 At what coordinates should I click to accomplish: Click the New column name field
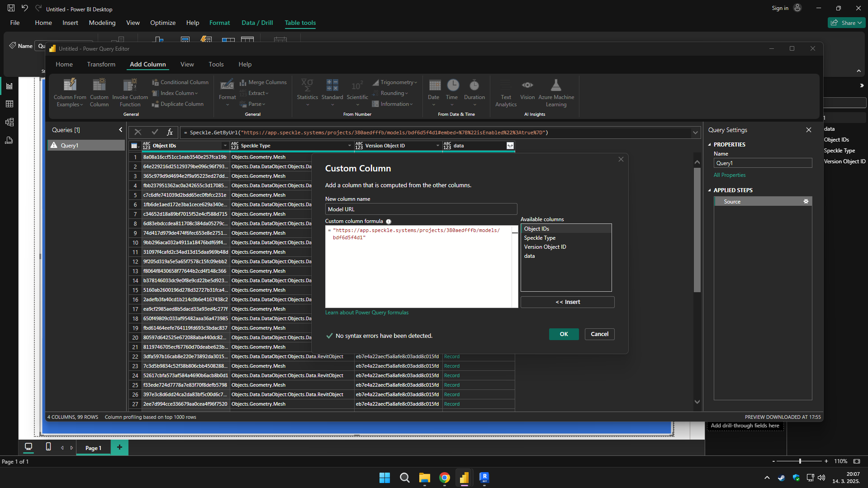click(x=421, y=209)
